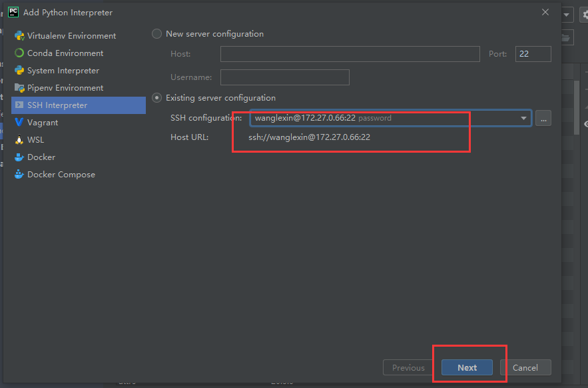Choose Conda Environment interpreter type
Image resolution: width=588 pixels, height=388 pixels.
[x=79, y=53]
